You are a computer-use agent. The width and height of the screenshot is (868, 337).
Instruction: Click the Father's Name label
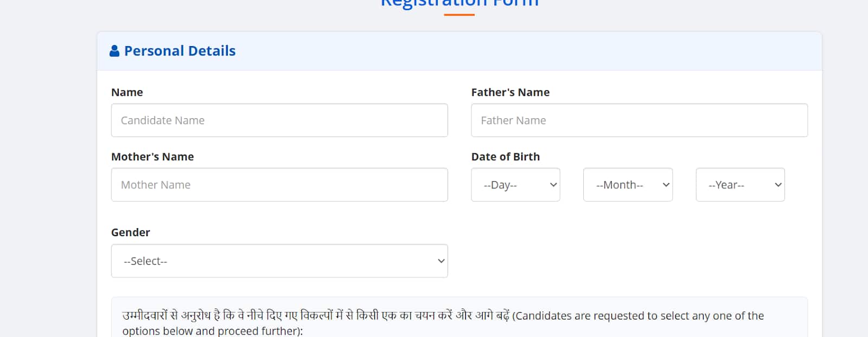(510, 93)
